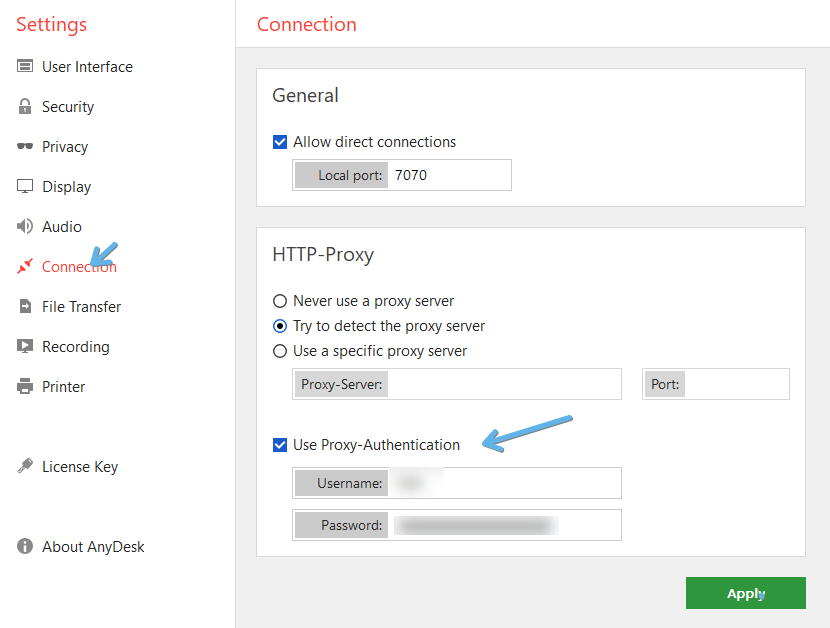This screenshot has height=628, width=830.
Task: Click the About AnyDesk info icon
Action: click(x=25, y=547)
